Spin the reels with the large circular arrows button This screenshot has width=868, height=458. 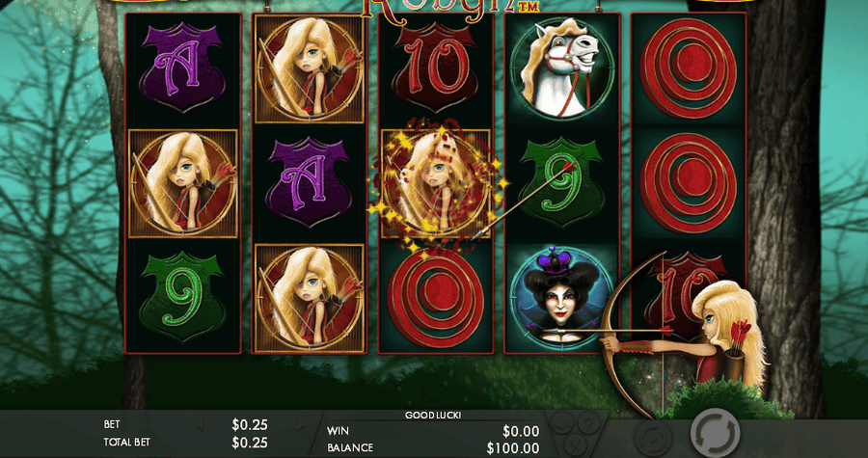(x=715, y=433)
